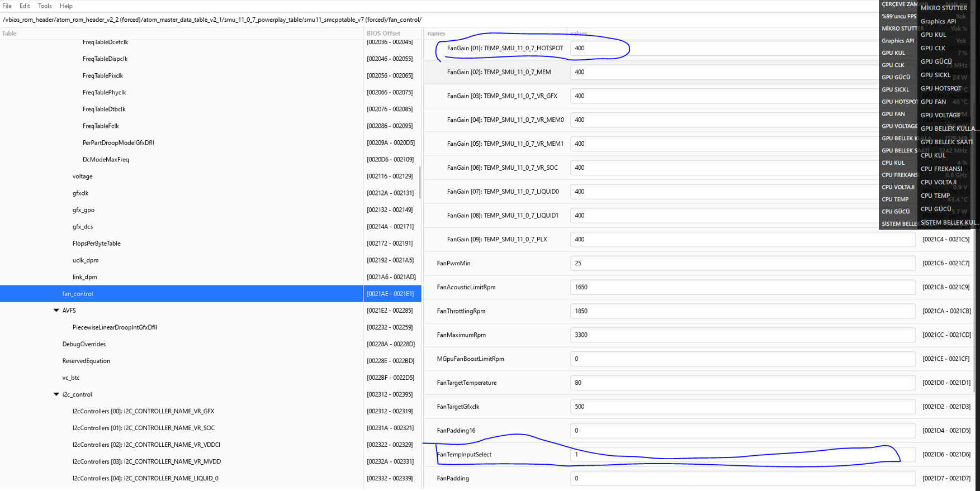Select the fan_control table row
This screenshot has width=980, height=491.
(210, 294)
